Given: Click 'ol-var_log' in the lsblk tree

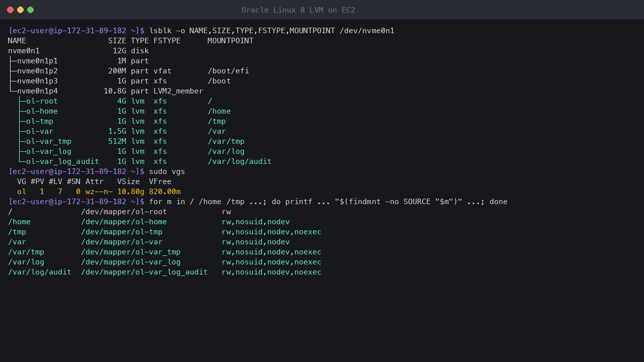Looking at the screenshot, I should (x=49, y=151).
